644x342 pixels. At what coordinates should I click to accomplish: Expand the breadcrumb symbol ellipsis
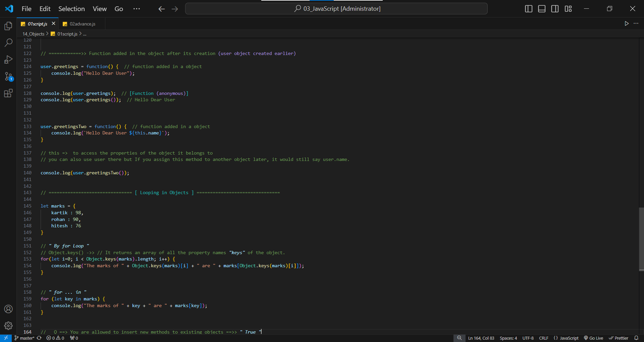click(85, 34)
